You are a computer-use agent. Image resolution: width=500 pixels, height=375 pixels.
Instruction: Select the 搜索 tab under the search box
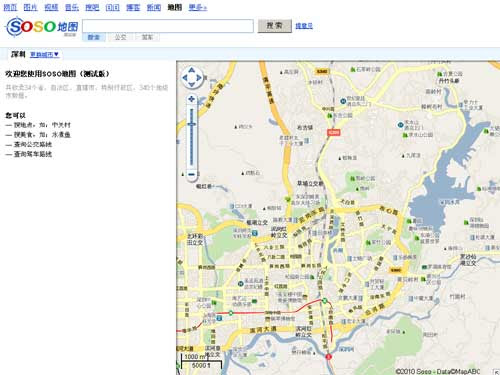click(x=94, y=37)
